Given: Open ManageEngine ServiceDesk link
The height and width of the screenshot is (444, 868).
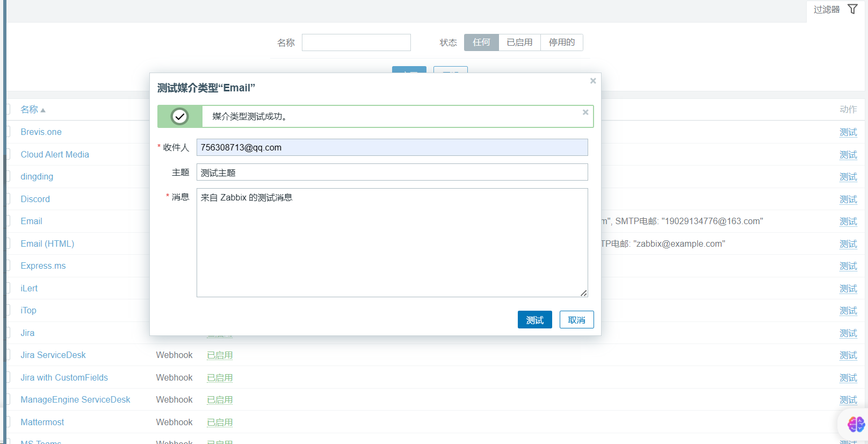Looking at the screenshot, I should [x=75, y=399].
